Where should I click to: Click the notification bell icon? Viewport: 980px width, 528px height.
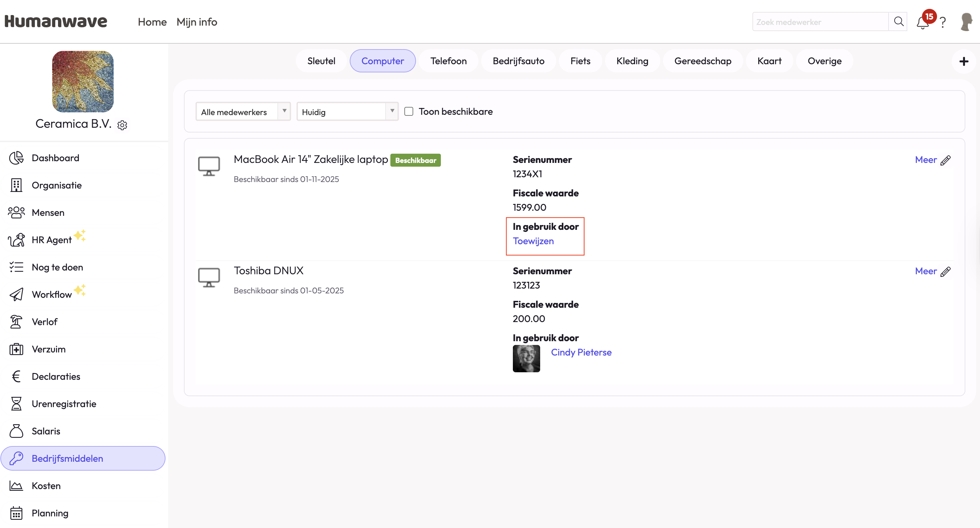(922, 23)
